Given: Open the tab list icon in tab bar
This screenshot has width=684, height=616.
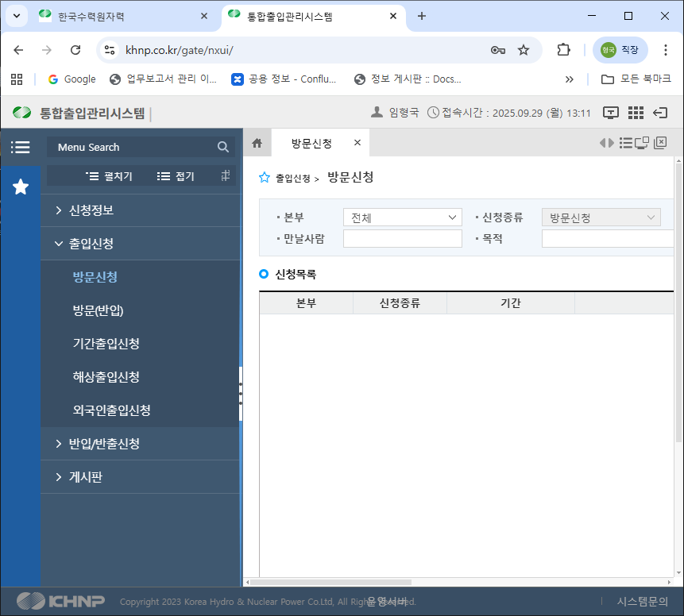Looking at the screenshot, I should pos(625,143).
